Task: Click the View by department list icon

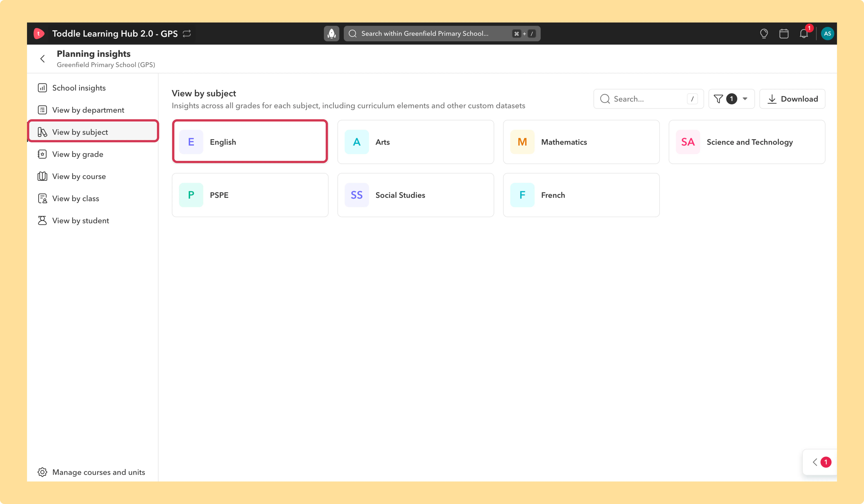Action: (42, 110)
